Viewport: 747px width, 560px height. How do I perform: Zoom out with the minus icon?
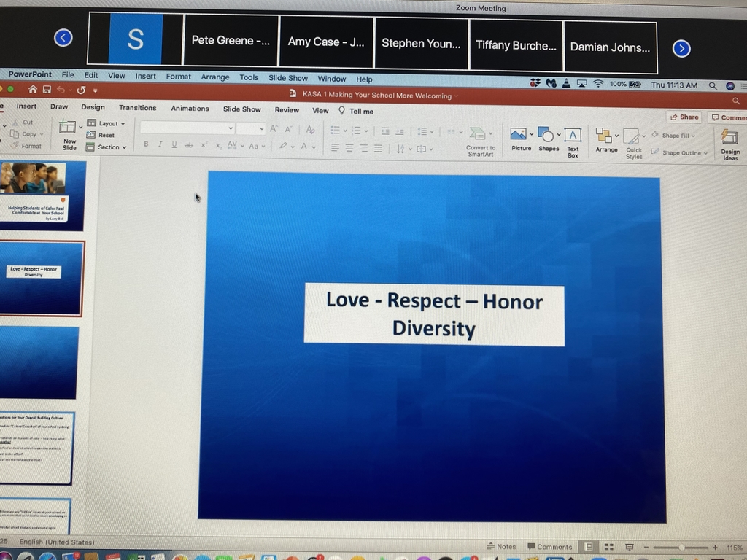(646, 547)
